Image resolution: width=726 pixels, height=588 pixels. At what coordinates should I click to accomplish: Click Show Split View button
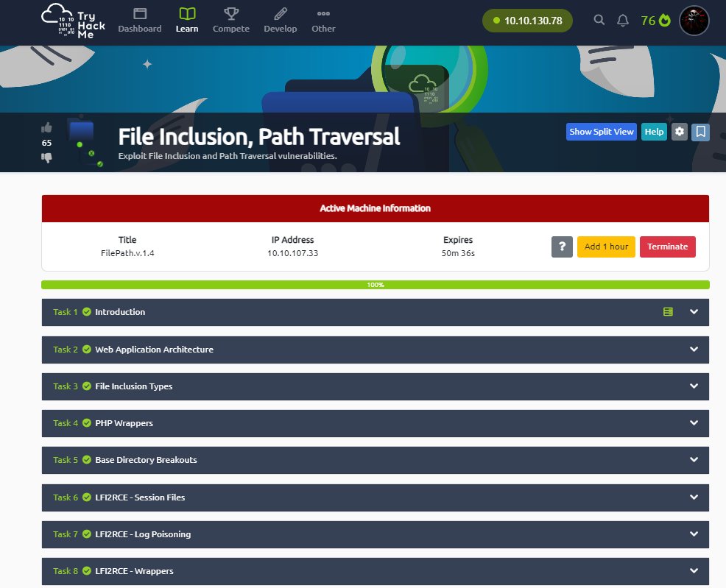pyautogui.click(x=601, y=132)
